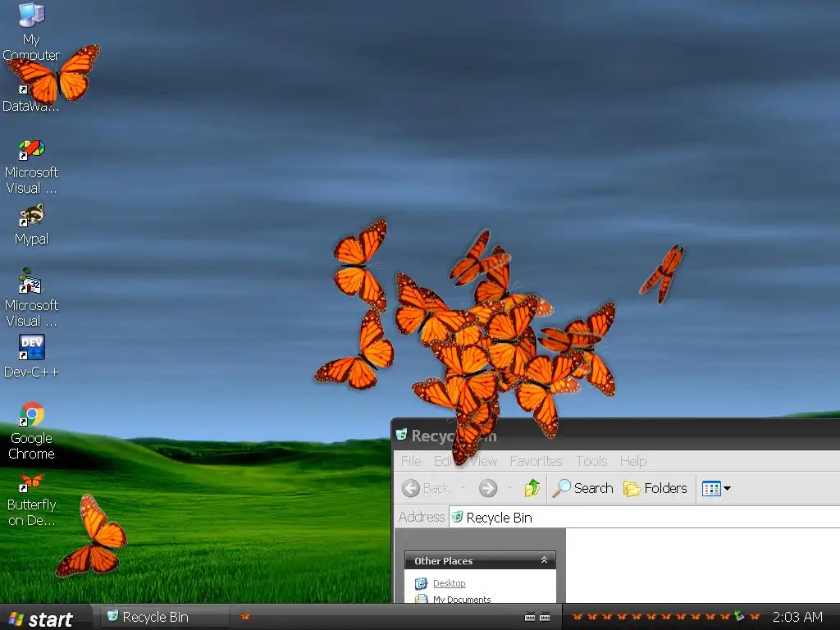840x630 pixels.
Task: Click the Recycle Bin window title bar icon
Action: tap(401, 435)
